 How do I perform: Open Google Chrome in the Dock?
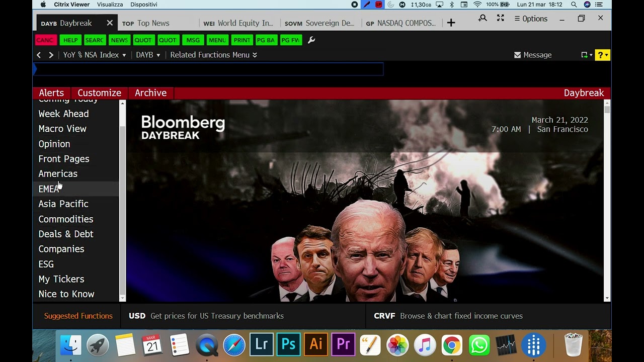(452, 345)
